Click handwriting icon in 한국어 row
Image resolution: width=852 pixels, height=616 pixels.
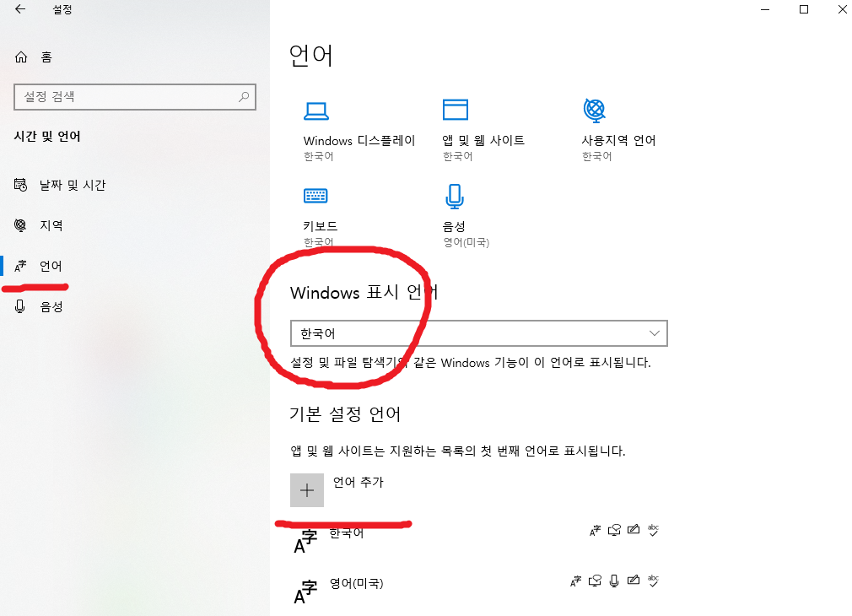tap(634, 530)
